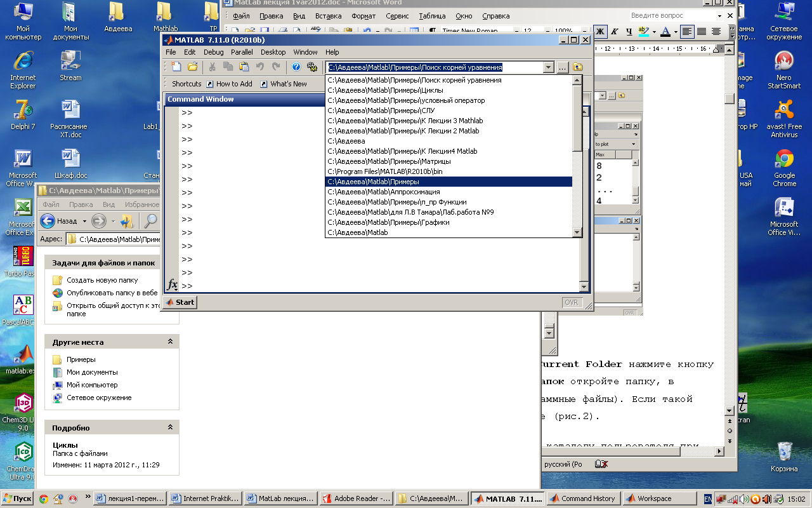Click the Undo arrow in MATLAB toolbar
The height and width of the screenshot is (508, 812).
(260, 67)
